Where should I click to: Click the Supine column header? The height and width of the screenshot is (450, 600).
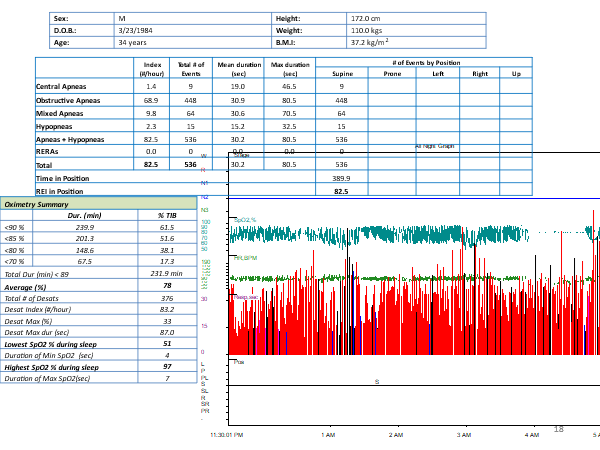click(342, 74)
